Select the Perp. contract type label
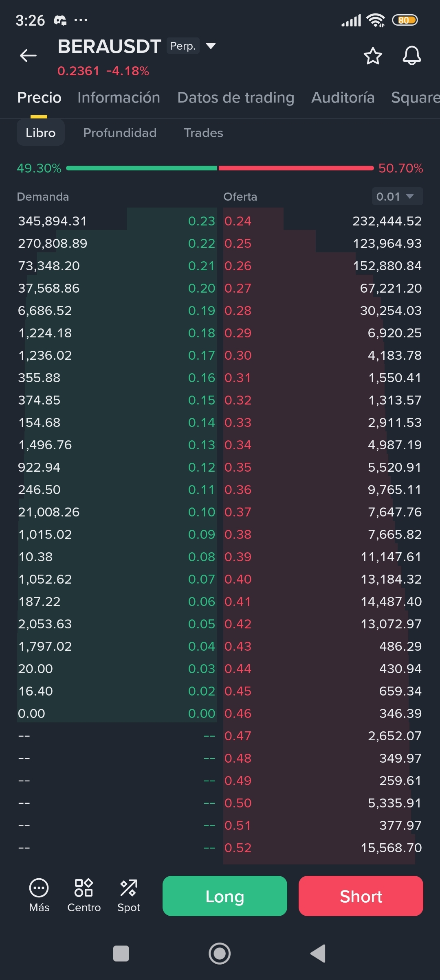The height and width of the screenshot is (980, 440). click(x=183, y=46)
